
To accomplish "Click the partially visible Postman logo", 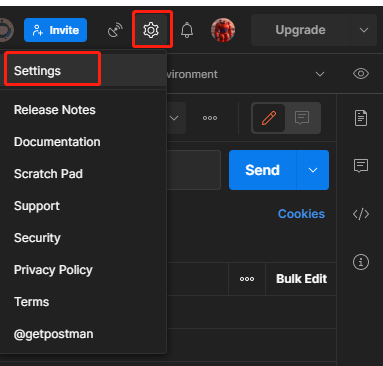I will pos(7,30).
